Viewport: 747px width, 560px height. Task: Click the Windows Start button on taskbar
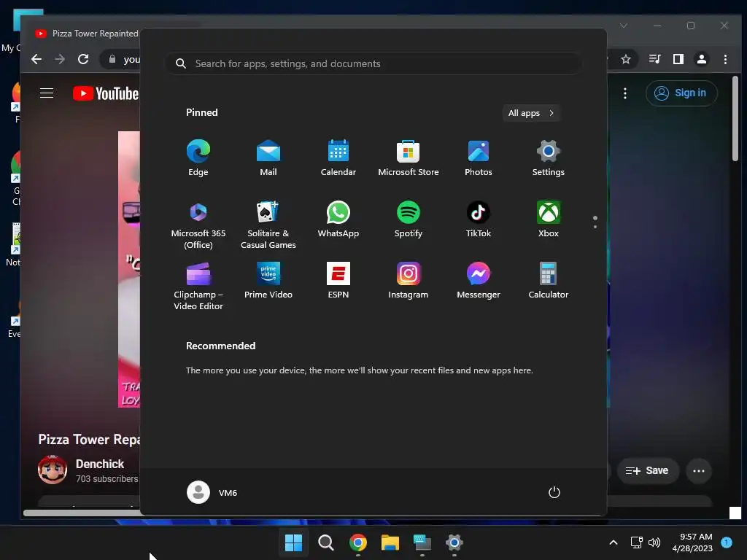tap(293, 542)
